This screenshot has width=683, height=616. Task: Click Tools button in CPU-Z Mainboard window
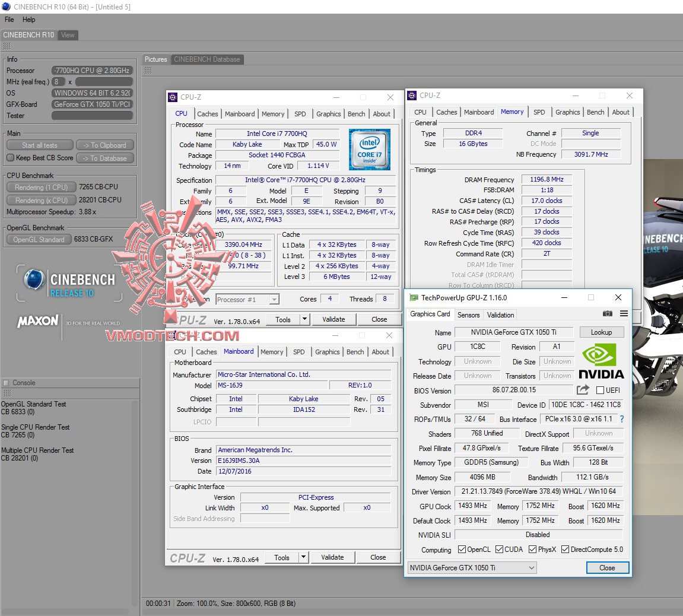point(282,557)
